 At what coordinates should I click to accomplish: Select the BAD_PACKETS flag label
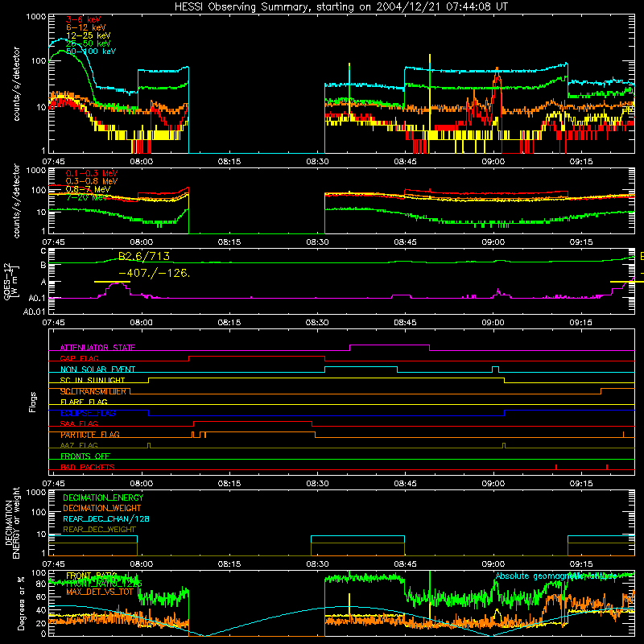(x=88, y=468)
